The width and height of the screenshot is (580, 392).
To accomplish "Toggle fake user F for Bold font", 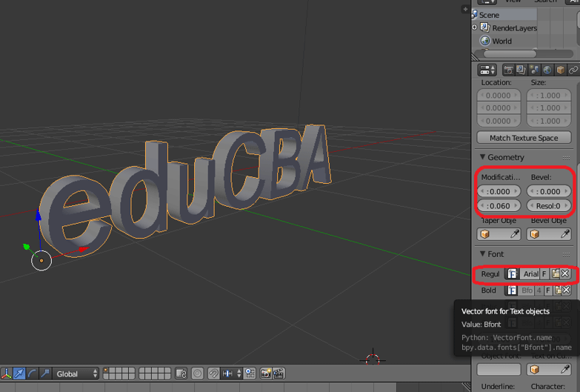I will [x=548, y=290].
